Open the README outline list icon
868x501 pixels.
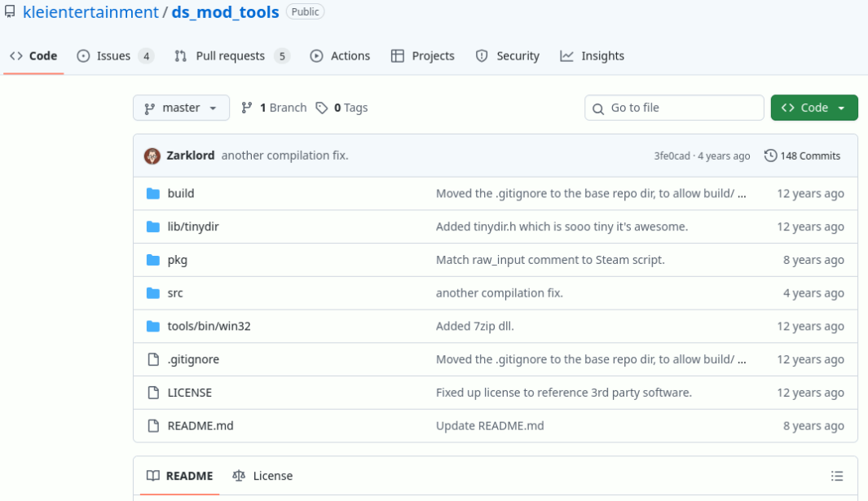(836, 476)
